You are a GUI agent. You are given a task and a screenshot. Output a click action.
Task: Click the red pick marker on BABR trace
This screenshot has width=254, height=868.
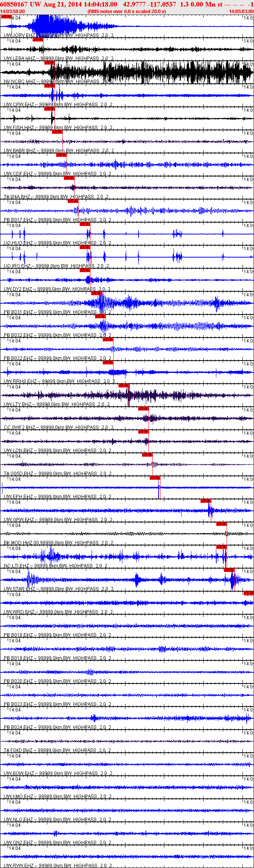coord(57,132)
